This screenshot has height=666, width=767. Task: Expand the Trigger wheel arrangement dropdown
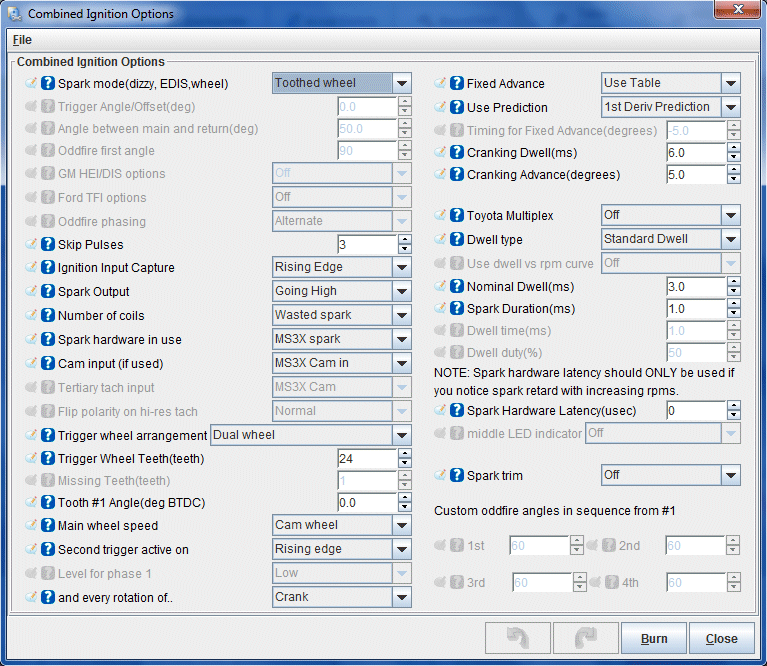[x=401, y=435]
